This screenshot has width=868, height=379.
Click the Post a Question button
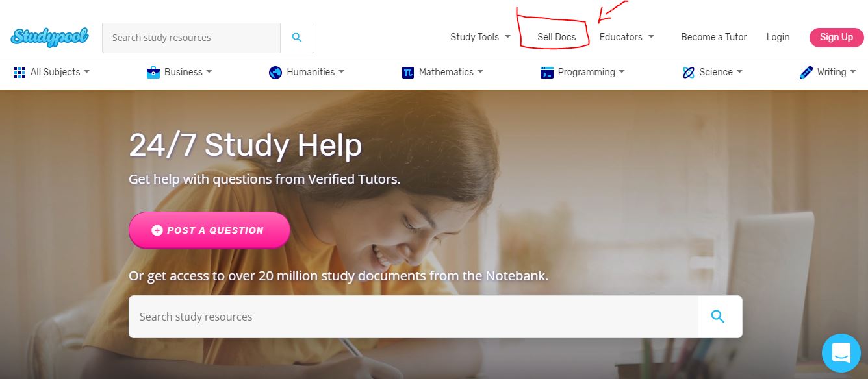[x=209, y=230]
